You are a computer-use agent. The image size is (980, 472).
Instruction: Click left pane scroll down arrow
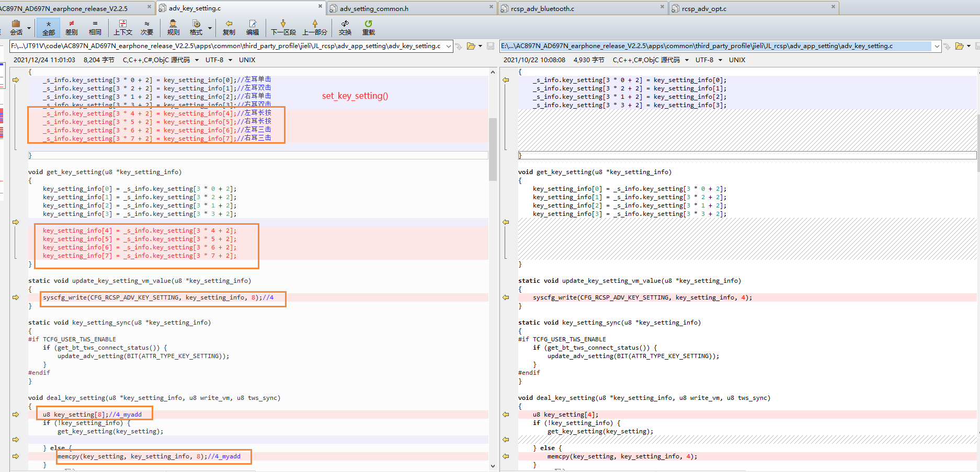[493, 466]
